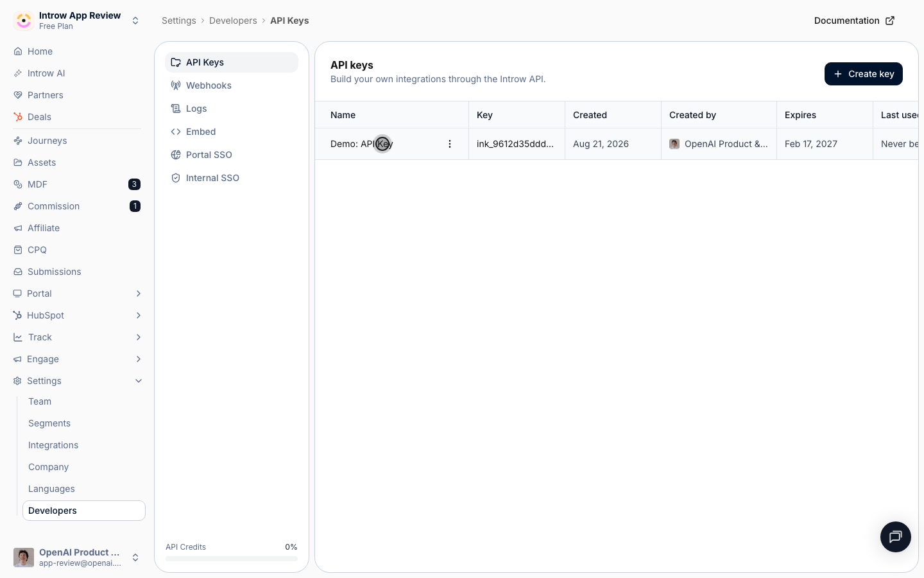The width and height of the screenshot is (924, 578).
Task: Open the Webhooks section
Action: [232, 85]
